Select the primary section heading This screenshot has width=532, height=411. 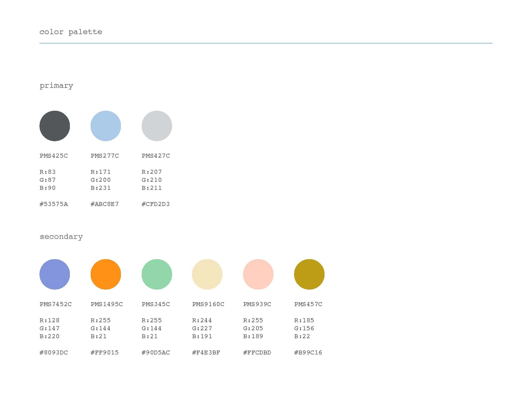pos(57,85)
